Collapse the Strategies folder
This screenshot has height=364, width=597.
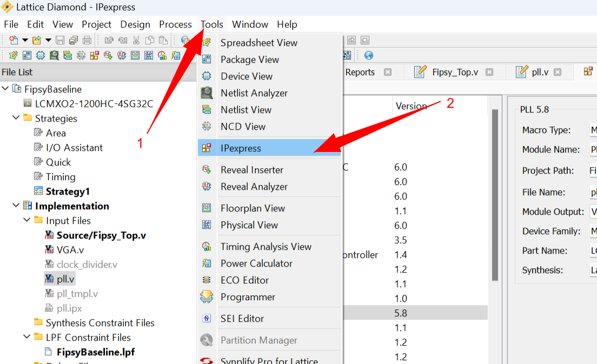click(16, 118)
